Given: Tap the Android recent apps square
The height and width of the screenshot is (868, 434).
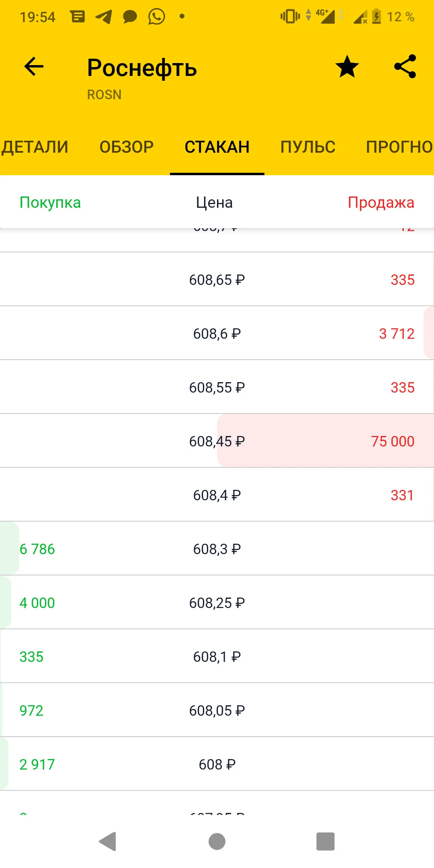Looking at the screenshot, I should 325,841.
